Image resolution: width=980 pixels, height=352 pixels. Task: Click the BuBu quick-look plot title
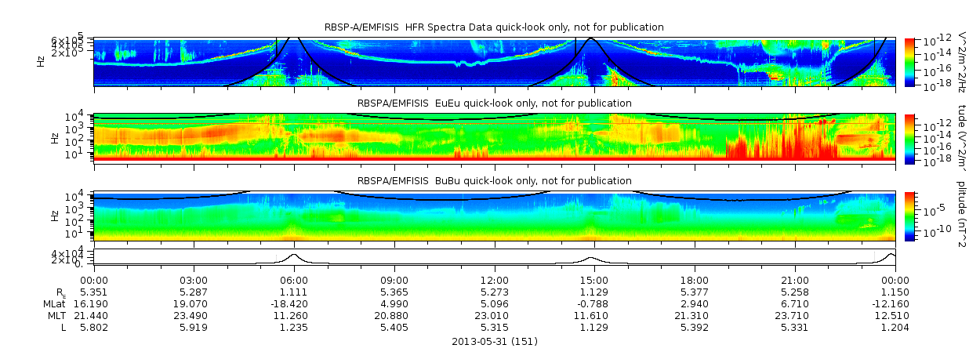pos(494,181)
